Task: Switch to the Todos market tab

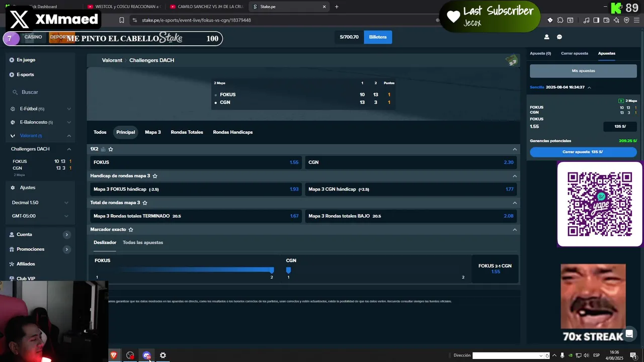Action: (100, 132)
